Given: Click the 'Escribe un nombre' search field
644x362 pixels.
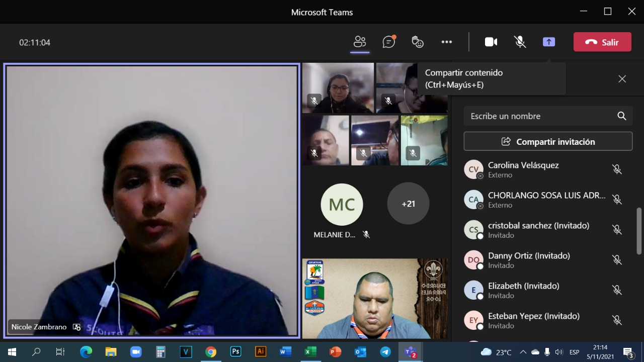Looking at the screenshot, I should pyautogui.click(x=541, y=116).
